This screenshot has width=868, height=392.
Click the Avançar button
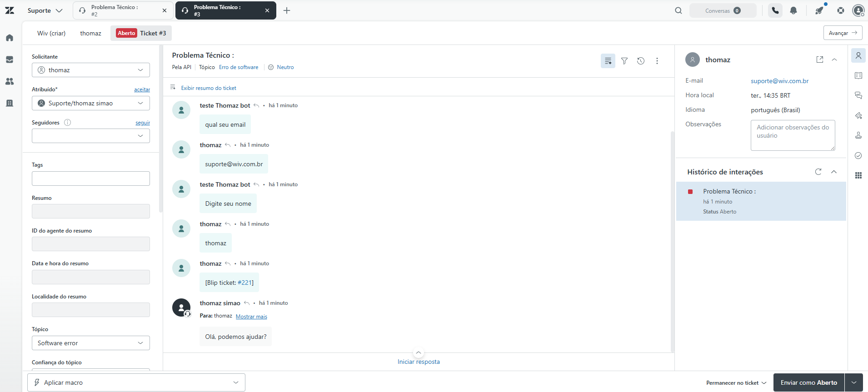tap(843, 33)
